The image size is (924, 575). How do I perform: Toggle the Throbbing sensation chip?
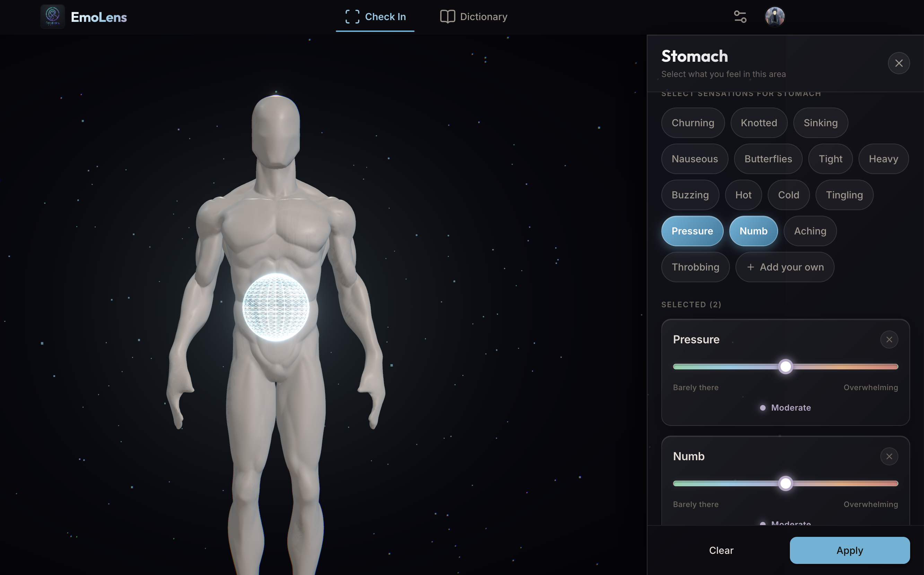pyautogui.click(x=695, y=267)
